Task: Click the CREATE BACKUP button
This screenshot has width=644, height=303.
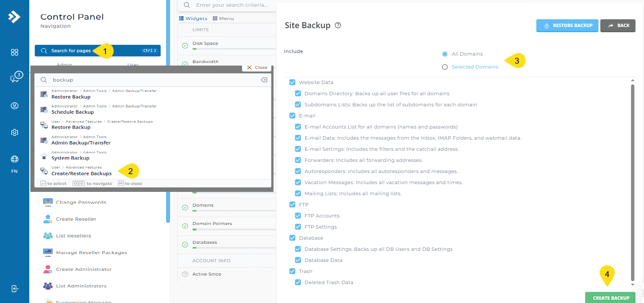Action: pos(610,298)
